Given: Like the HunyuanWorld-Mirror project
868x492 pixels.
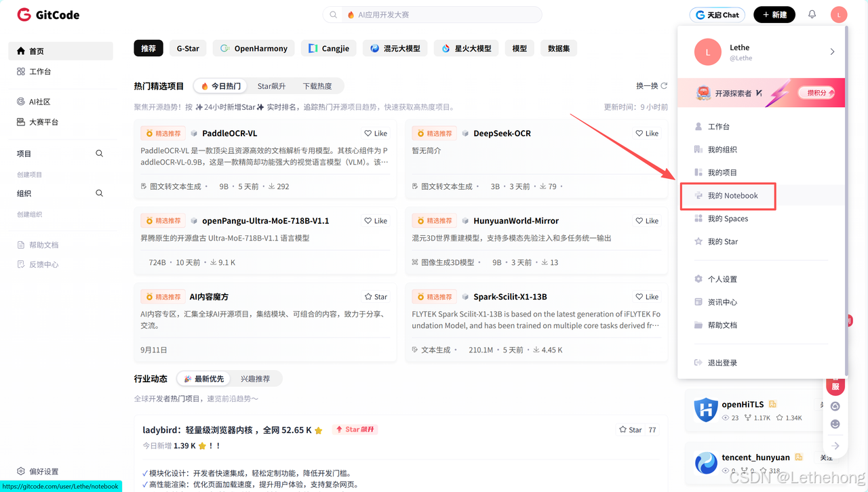Looking at the screenshot, I should 647,221.
